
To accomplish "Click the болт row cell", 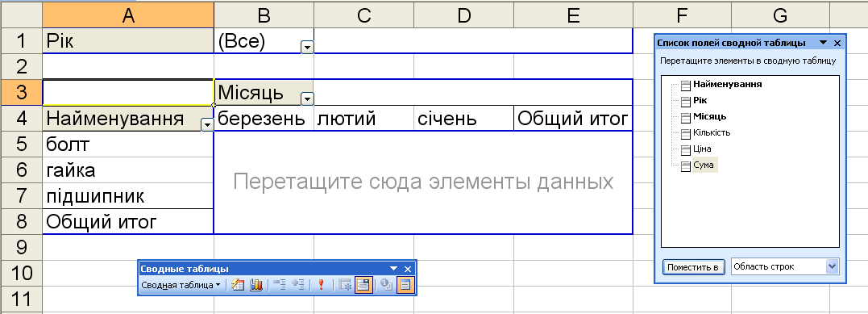I will [128, 144].
